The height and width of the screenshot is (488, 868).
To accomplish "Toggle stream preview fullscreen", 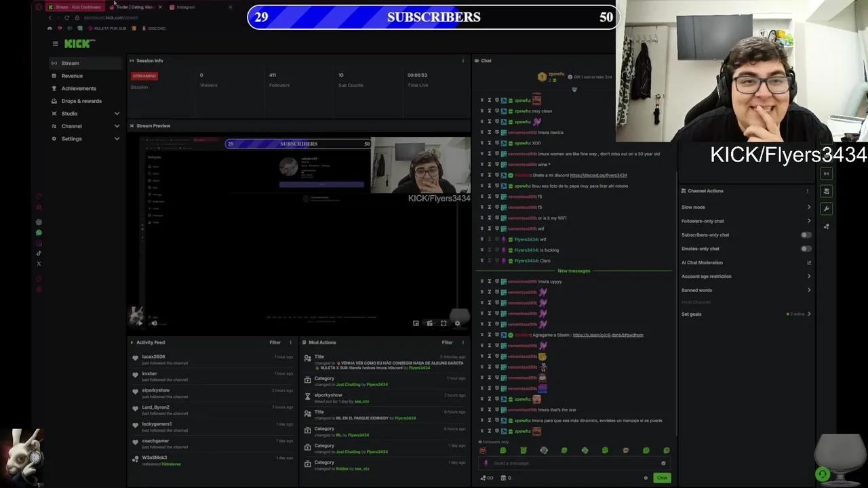I will click(443, 323).
